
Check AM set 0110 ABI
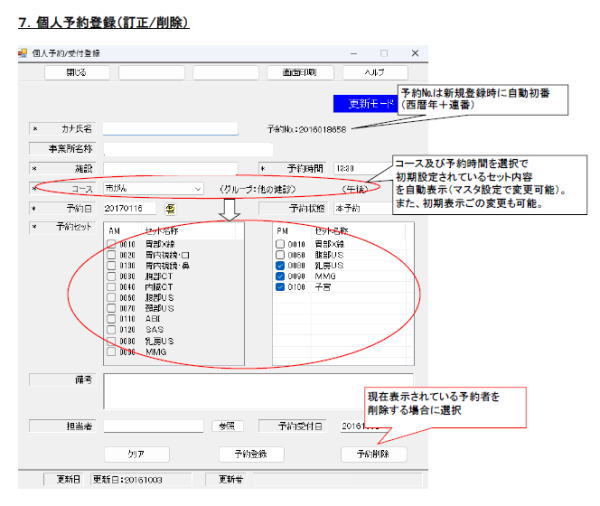(x=111, y=319)
